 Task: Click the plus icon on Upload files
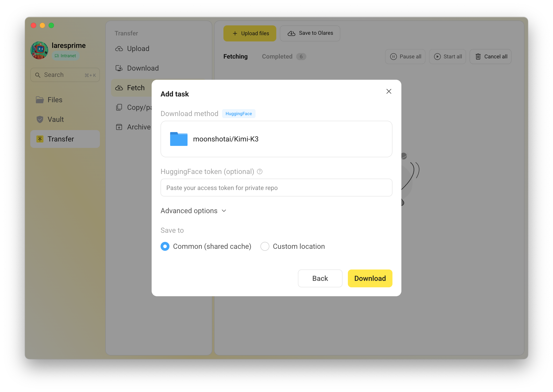point(235,33)
